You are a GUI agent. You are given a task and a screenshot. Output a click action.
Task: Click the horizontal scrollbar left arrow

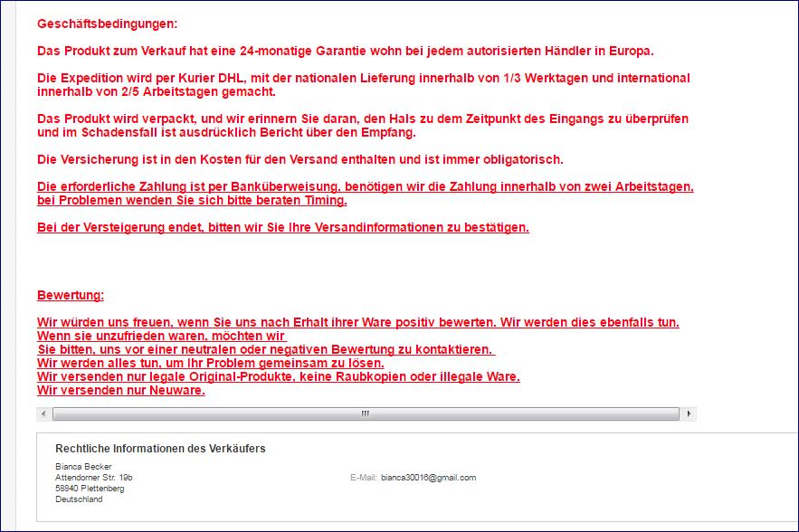(43, 413)
